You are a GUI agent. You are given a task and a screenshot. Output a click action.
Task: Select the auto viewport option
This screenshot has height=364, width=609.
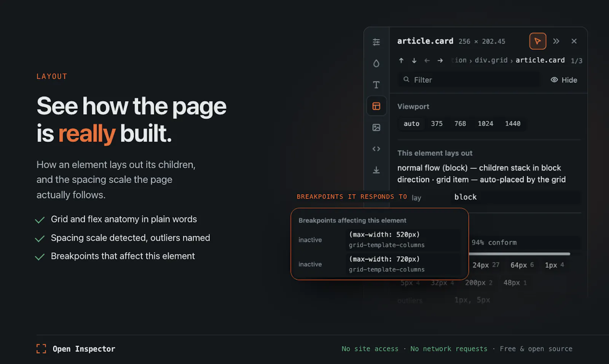(x=411, y=124)
